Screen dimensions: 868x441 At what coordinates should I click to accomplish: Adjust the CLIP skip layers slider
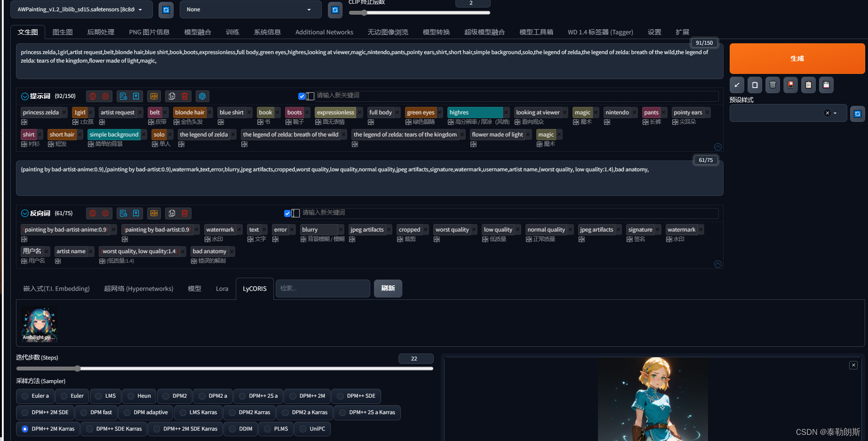[420, 13]
